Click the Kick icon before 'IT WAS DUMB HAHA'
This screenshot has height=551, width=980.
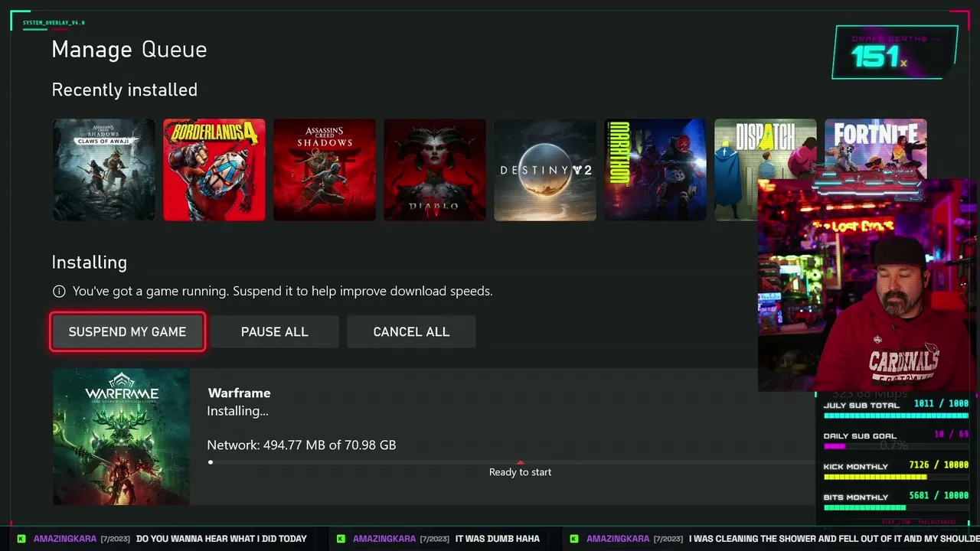coord(341,539)
